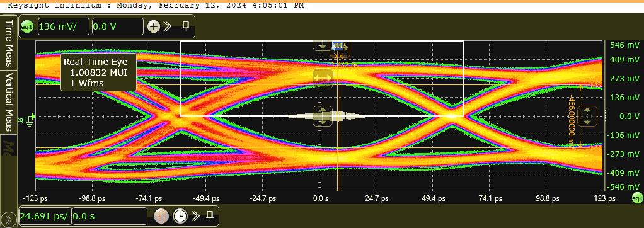Expand the vertical toolbar double-chevron

(x=167, y=26)
